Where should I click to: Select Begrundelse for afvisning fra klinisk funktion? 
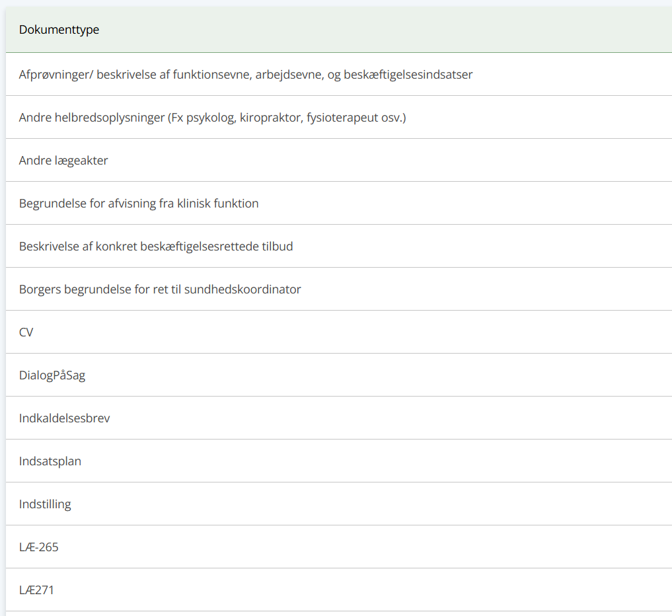pyautogui.click(x=339, y=203)
